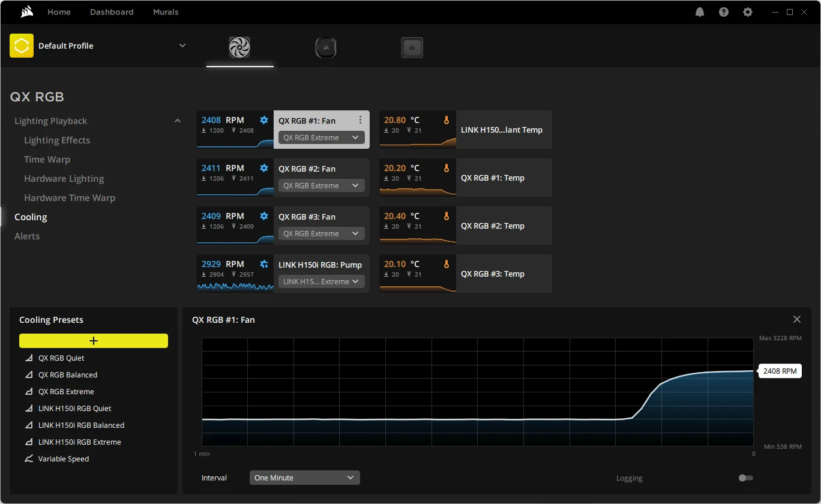Click thermometer icon on QX RGB #2: Temp
This screenshot has height=504, width=821.
click(447, 216)
